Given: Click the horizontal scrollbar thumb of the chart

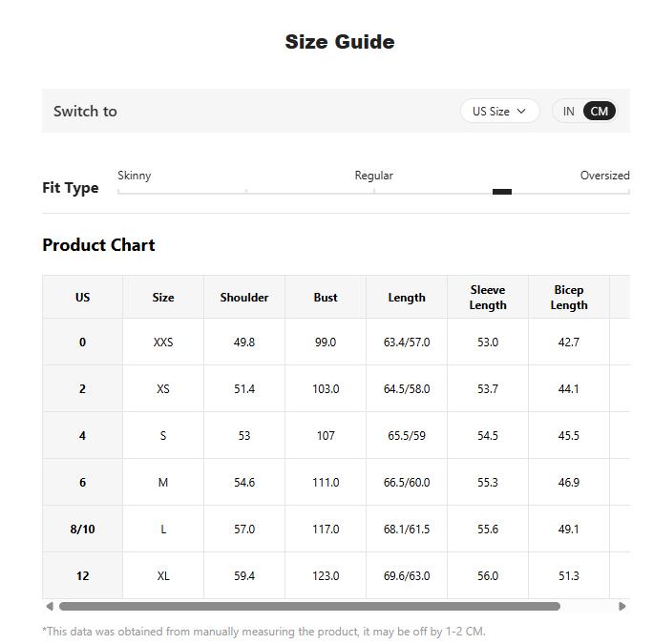Looking at the screenshot, I should 309,606.
